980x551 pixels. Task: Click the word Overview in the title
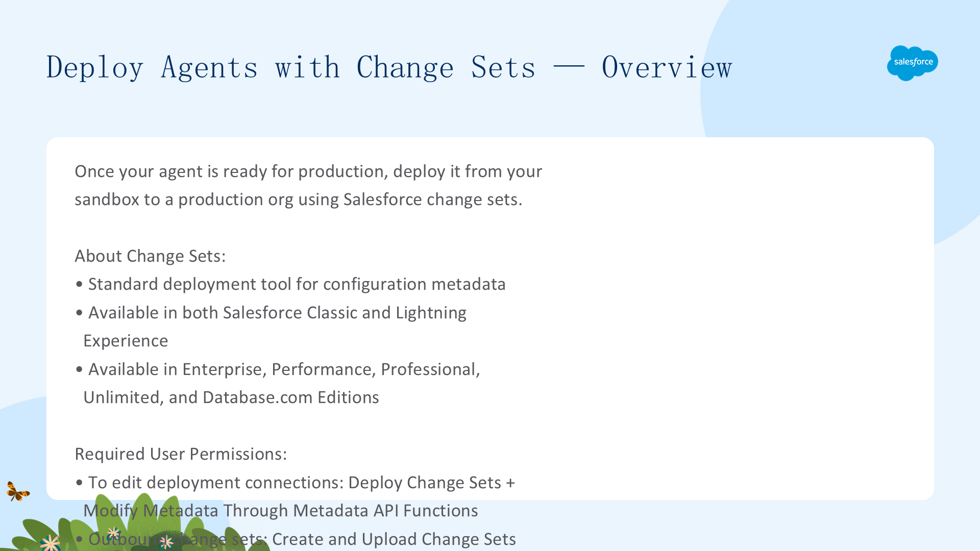pyautogui.click(x=667, y=67)
